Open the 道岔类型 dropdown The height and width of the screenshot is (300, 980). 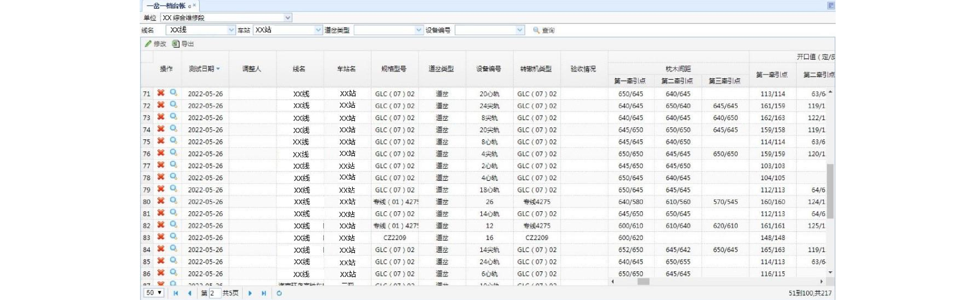click(418, 30)
